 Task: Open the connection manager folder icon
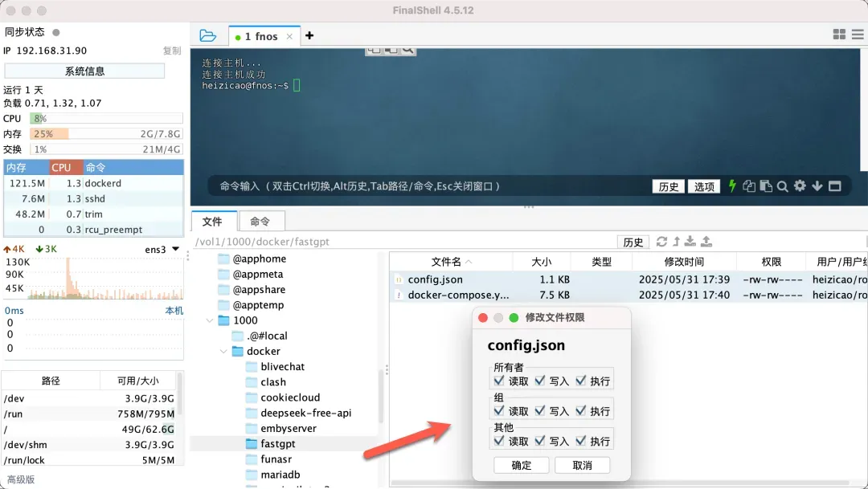click(x=207, y=36)
